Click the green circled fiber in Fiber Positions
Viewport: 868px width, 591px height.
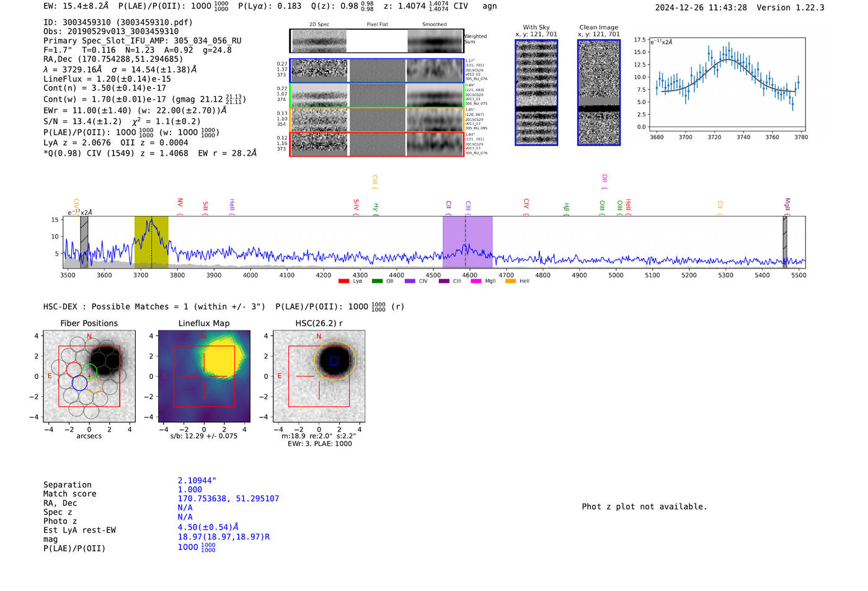89,371
